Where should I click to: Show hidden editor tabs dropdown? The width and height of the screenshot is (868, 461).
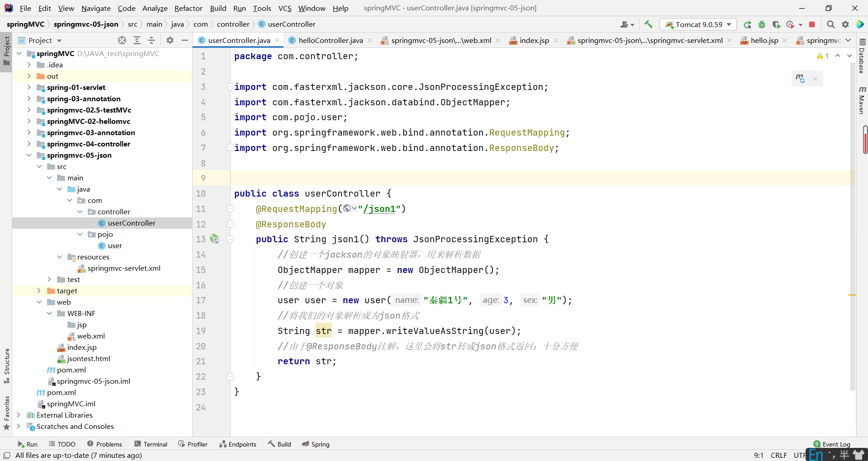click(x=848, y=40)
